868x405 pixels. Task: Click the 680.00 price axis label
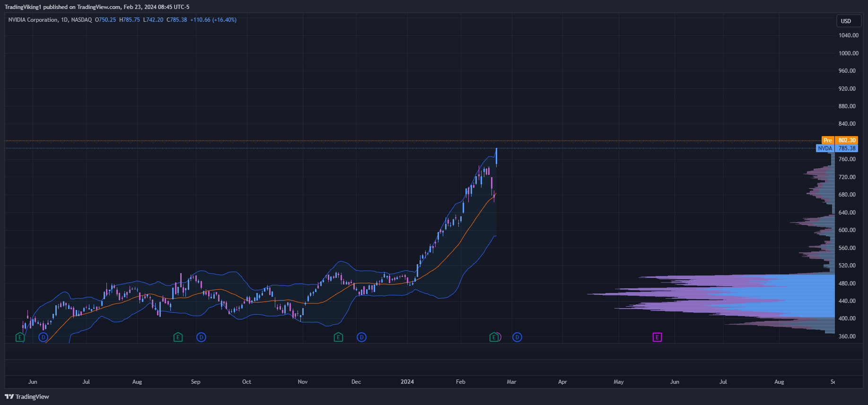point(847,195)
